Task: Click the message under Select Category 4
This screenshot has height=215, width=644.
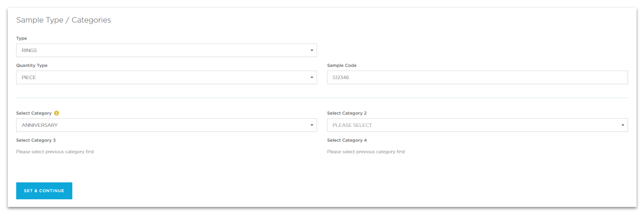Action: tap(366, 152)
